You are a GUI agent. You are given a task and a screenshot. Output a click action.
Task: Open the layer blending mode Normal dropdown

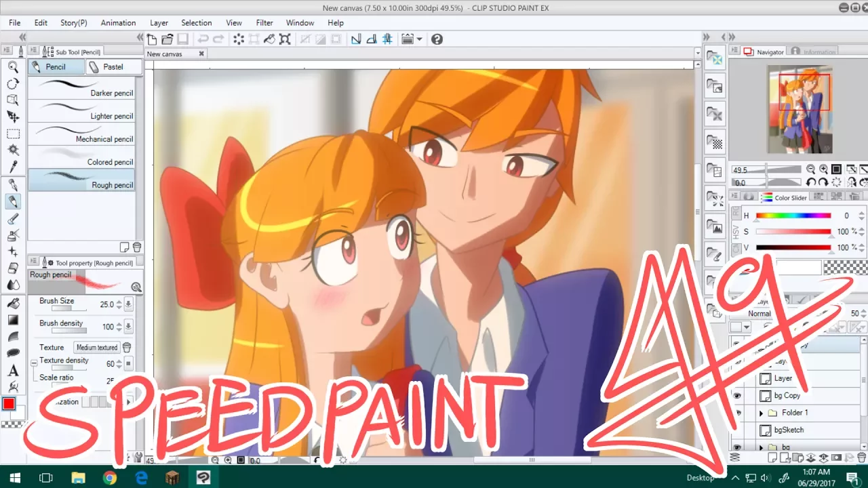point(760,314)
